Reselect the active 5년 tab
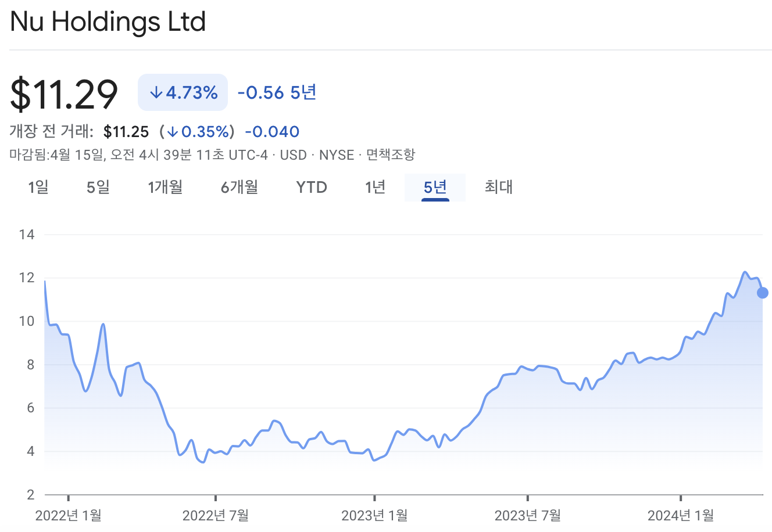Image resolution: width=772 pixels, height=532 pixels. (435, 187)
